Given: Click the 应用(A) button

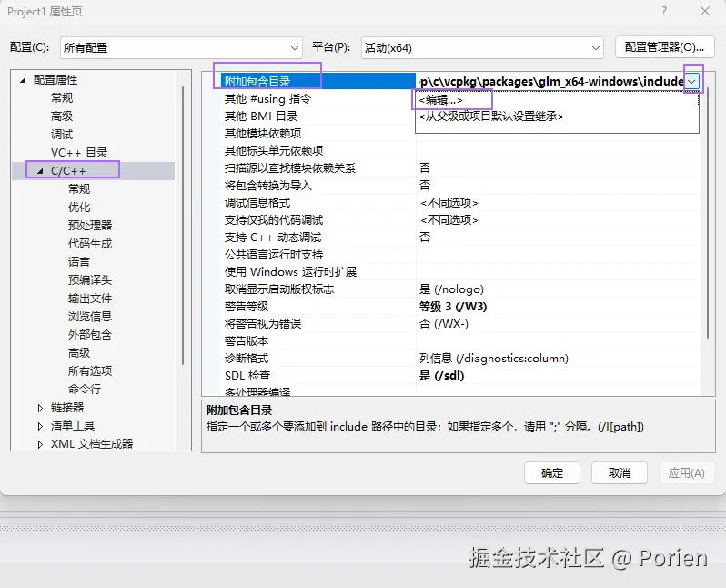Looking at the screenshot, I should tap(686, 473).
